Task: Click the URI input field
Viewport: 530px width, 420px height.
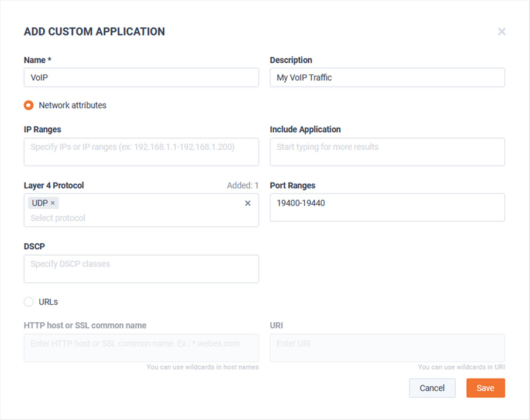Action: pyautogui.click(x=387, y=348)
